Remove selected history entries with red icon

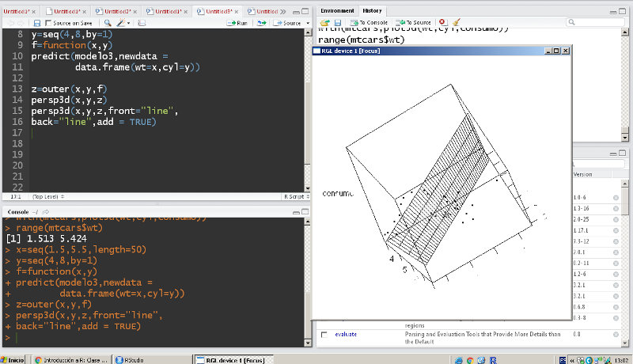(x=442, y=23)
